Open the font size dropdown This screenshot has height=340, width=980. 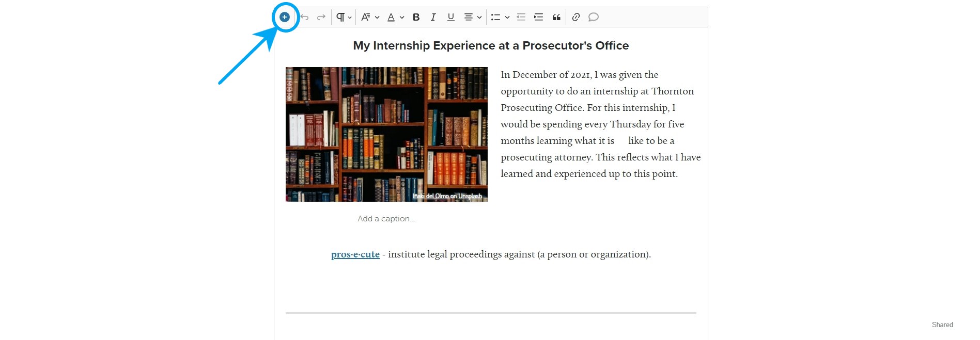click(370, 17)
